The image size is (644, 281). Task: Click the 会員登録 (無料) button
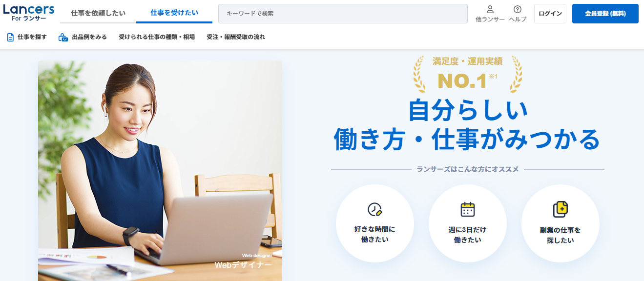(605, 14)
